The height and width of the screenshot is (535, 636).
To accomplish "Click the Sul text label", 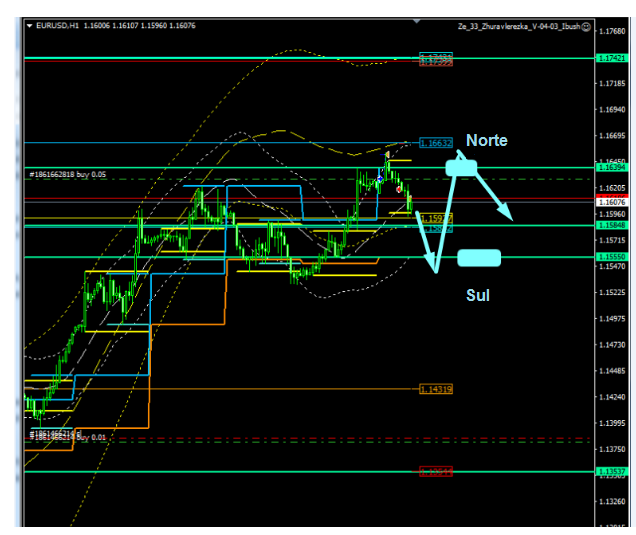I will click(478, 296).
